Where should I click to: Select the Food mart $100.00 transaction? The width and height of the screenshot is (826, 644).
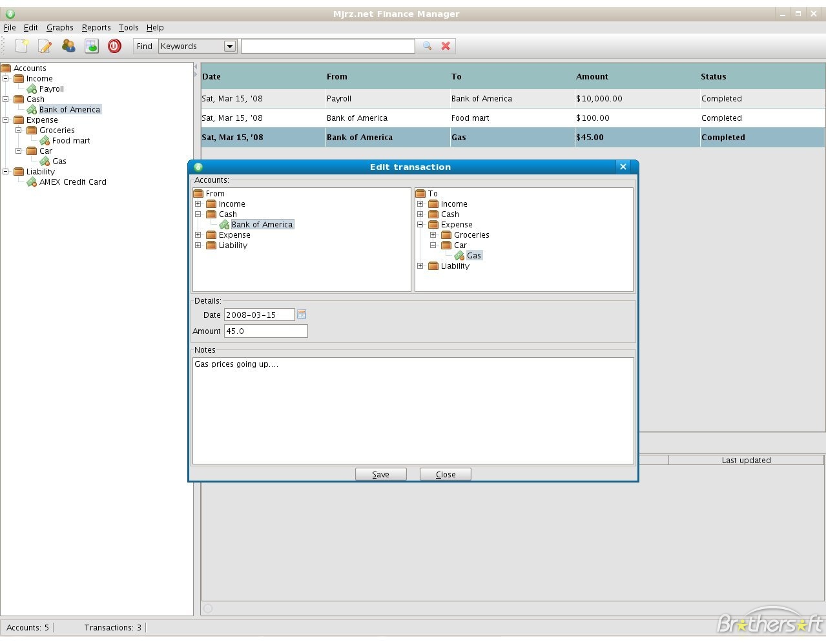pos(513,118)
